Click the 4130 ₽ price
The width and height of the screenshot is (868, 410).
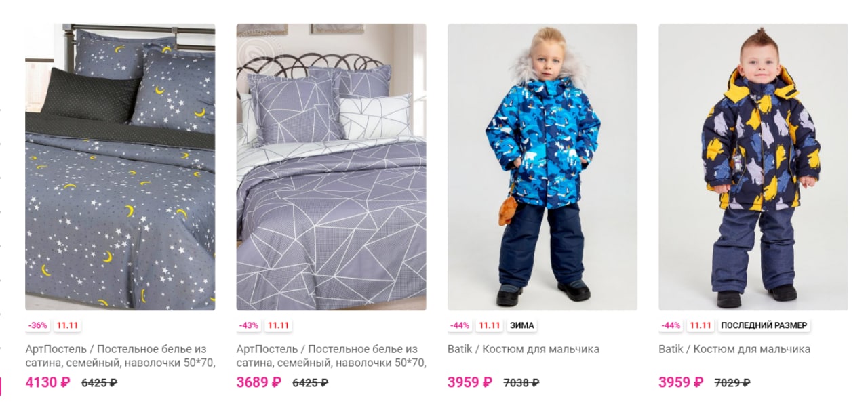click(x=47, y=382)
